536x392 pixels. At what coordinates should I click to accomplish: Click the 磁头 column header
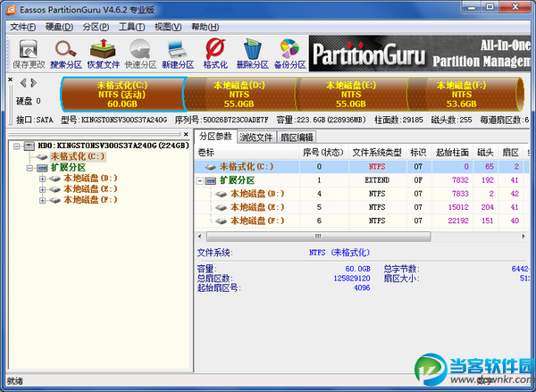[485, 153]
